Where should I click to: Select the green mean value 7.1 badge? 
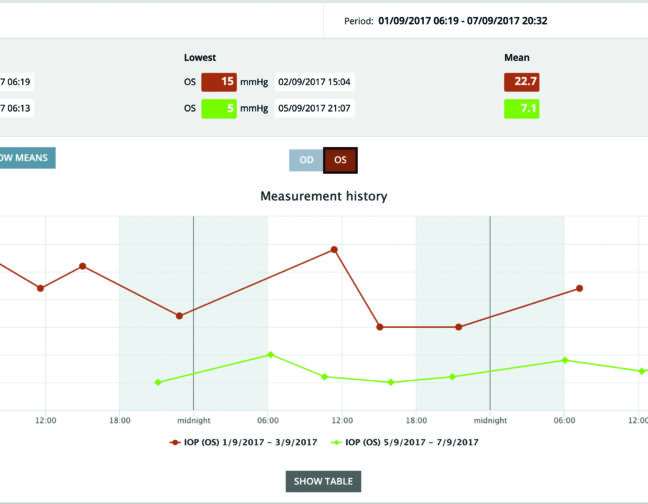[521, 108]
